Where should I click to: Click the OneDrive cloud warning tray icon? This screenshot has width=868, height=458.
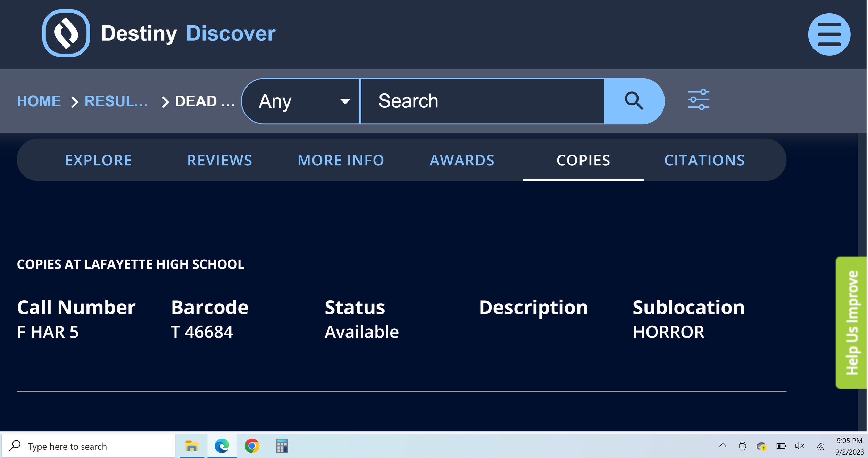[761, 446]
